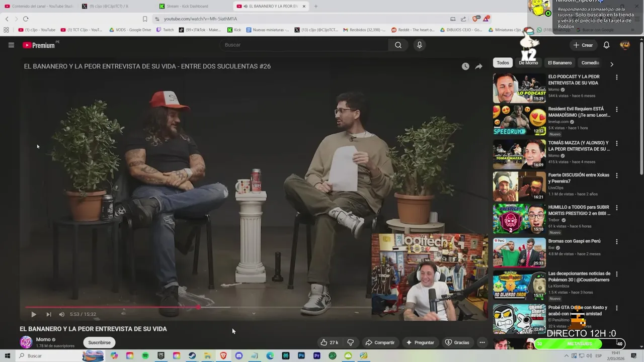Open options for MORTIS PRESTIGIO video
The width and height of the screenshot is (644, 362).
617,208
